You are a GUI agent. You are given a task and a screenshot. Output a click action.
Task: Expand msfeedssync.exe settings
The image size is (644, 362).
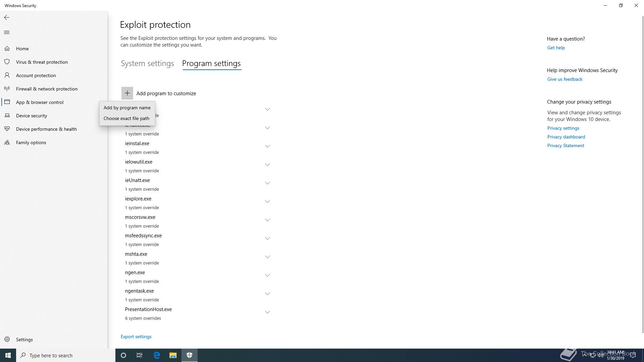(267, 238)
